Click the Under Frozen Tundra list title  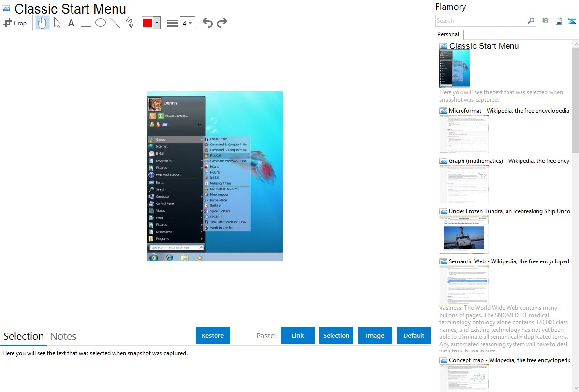tap(509, 211)
